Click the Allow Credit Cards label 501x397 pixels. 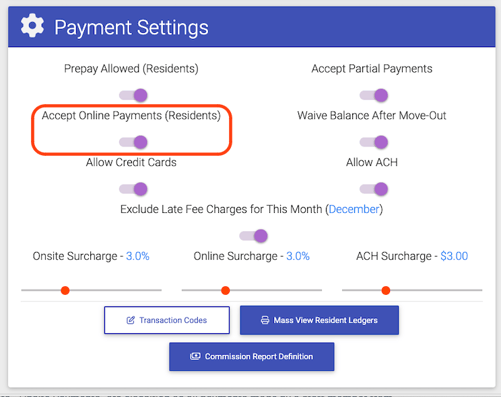[131, 162]
